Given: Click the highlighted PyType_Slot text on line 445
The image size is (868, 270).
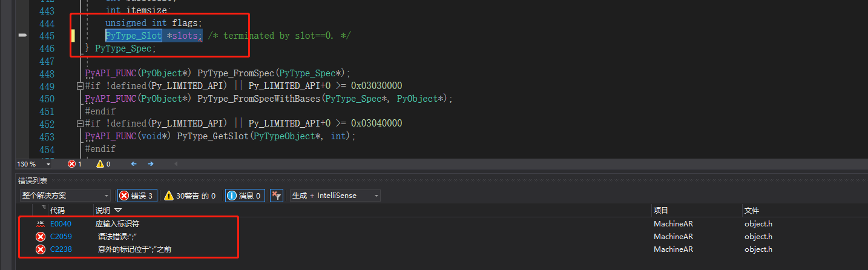Looking at the screenshot, I should [134, 36].
